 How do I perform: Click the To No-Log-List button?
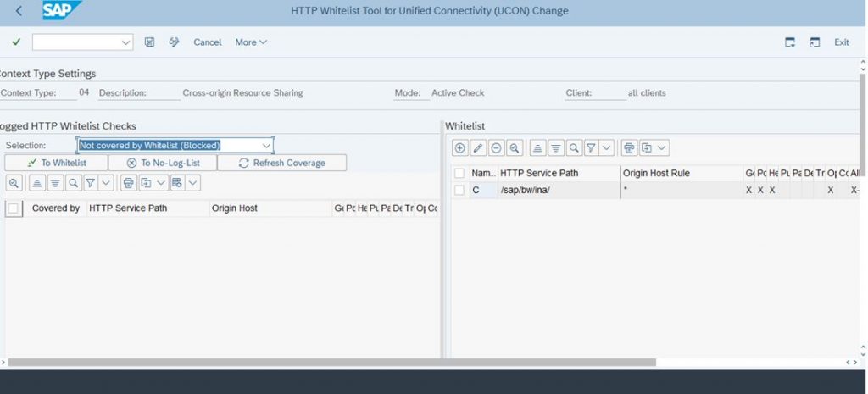click(163, 163)
